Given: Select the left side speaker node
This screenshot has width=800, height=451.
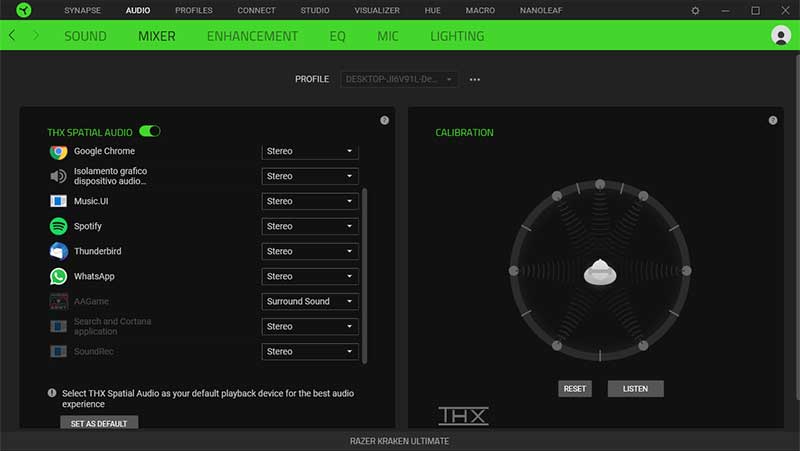Looking at the screenshot, I should click(x=514, y=271).
